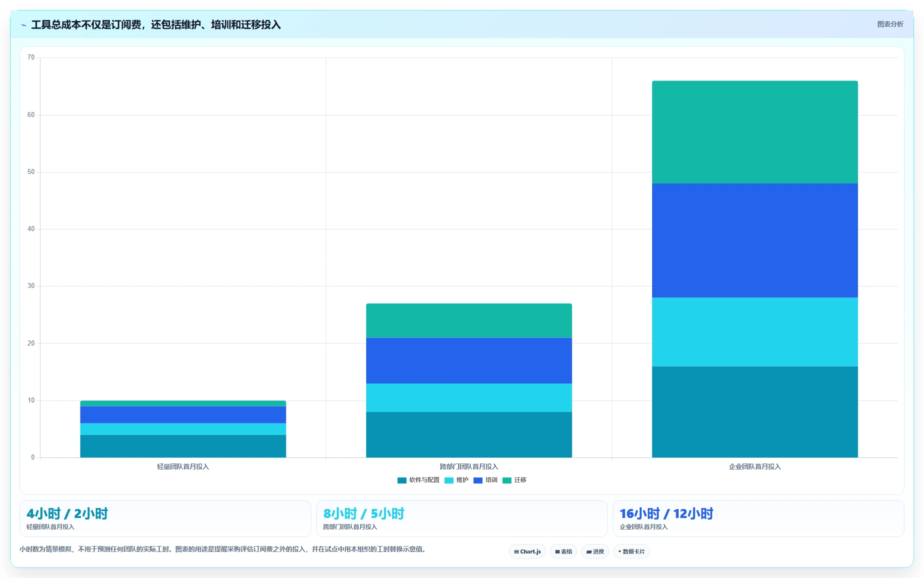The height and width of the screenshot is (578, 924).
Task: Click the 培训 segment of the 轻量团队 bar
Action: point(183,415)
